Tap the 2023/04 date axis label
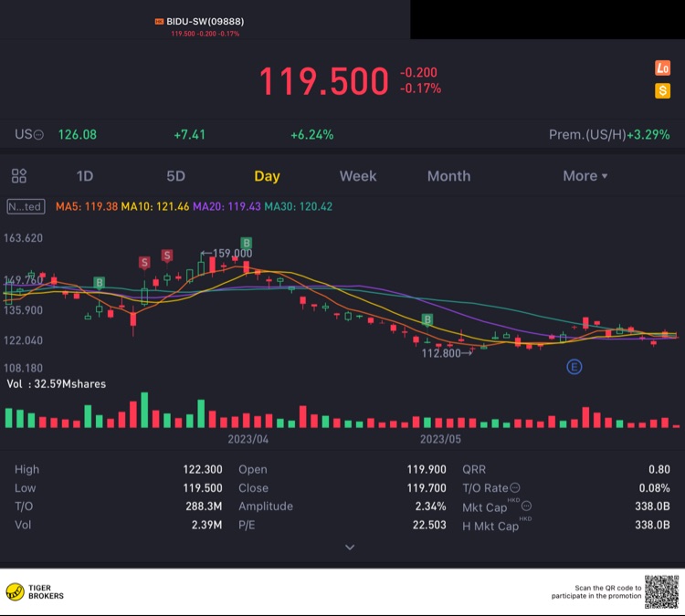The height and width of the screenshot is (616, 685). pyautogui.click(x=248, y=439)
